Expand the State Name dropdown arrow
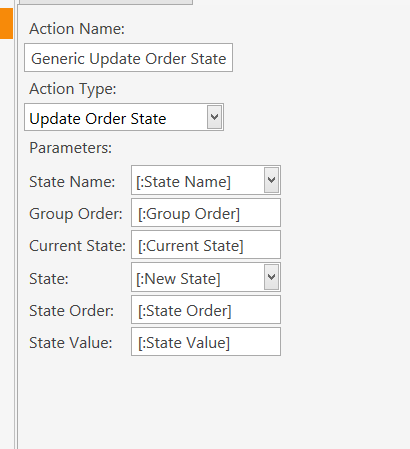Viewport: 410px width, 449px height. pos(271,180)
